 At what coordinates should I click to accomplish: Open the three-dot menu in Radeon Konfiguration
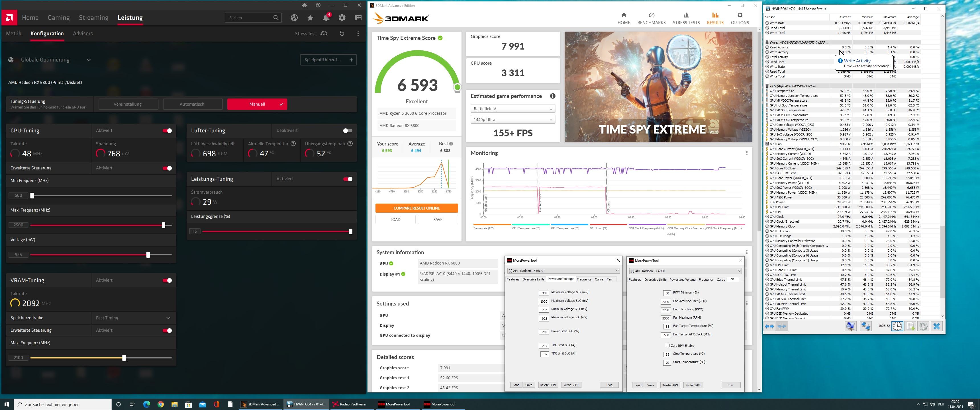pyautogui.click(x=358, y=34)
